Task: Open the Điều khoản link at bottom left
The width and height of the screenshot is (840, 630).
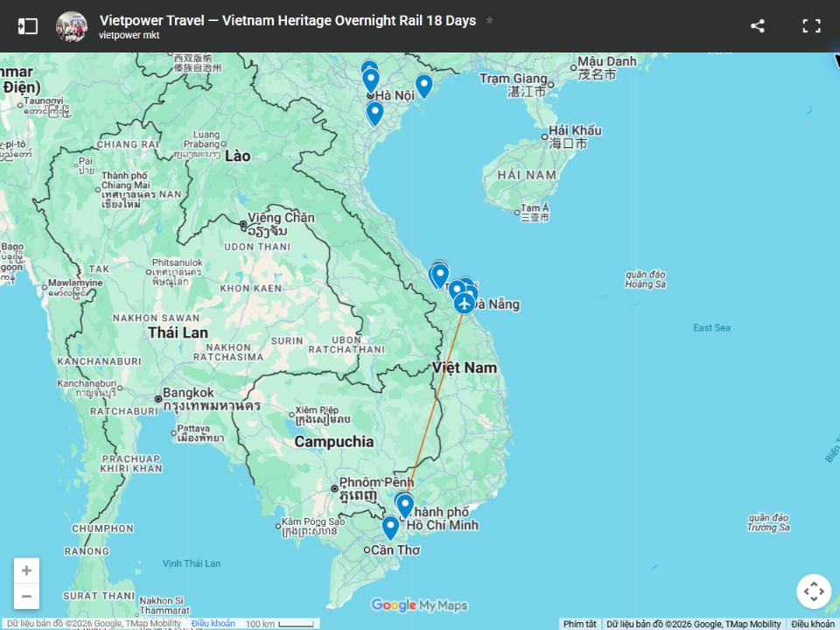Action: point(213,624)
